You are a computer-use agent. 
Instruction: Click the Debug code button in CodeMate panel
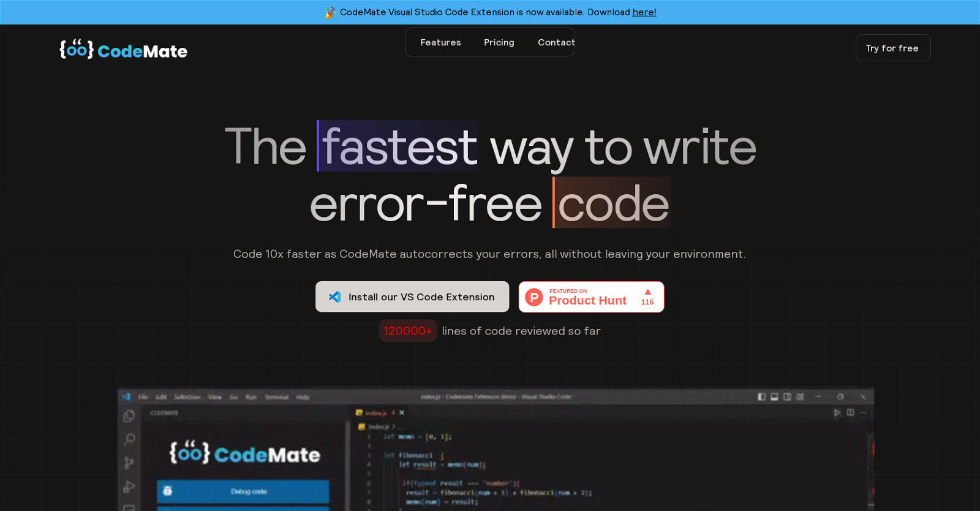[243, 491]
